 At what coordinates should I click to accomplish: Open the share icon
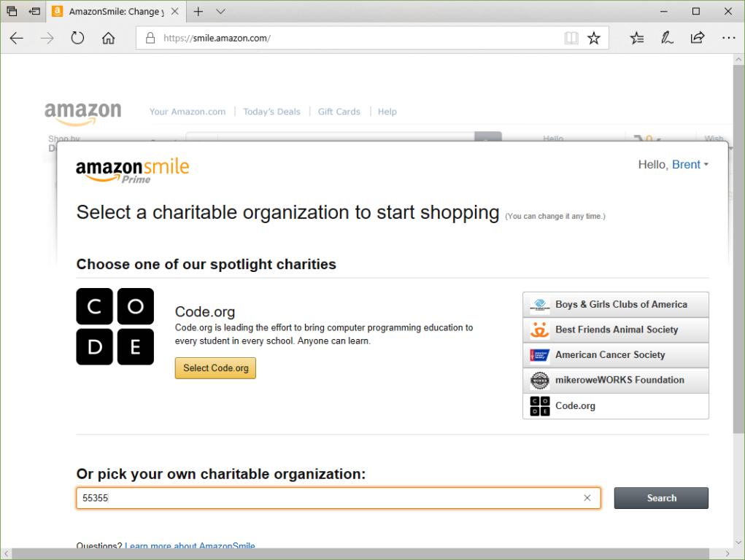(698, 39)
